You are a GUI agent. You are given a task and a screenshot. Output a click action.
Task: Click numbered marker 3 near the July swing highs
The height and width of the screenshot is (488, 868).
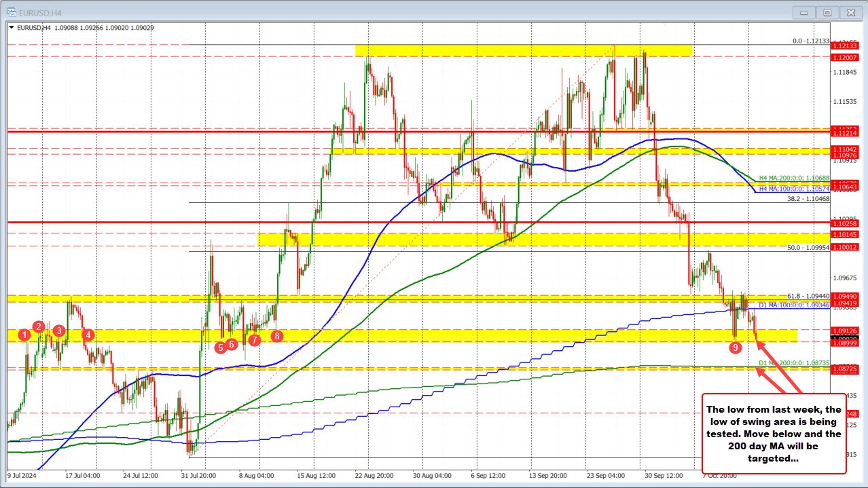click(58, 331)
